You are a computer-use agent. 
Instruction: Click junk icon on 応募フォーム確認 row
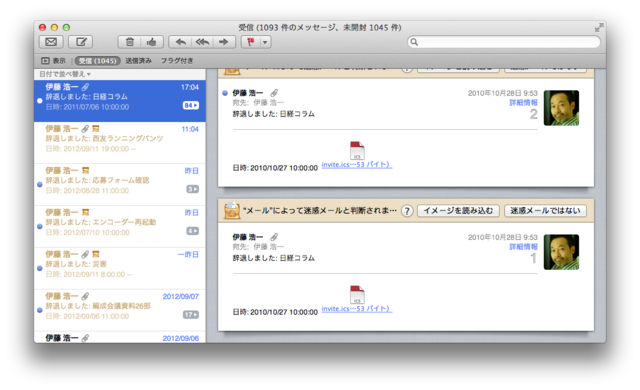85,171
